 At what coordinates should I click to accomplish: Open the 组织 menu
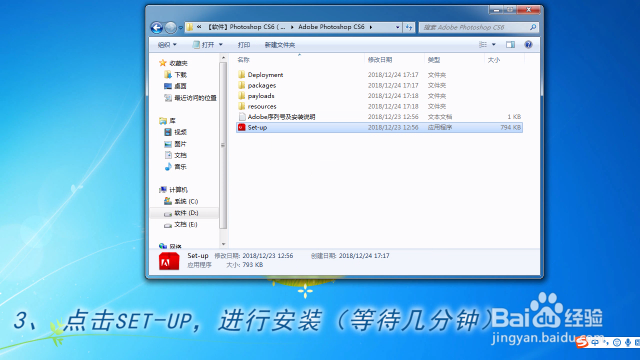click(167, 44)
